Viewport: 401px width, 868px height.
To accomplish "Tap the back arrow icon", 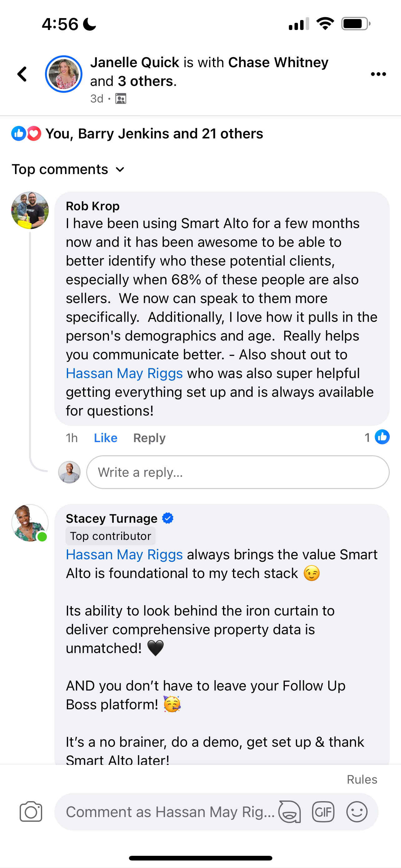I will [x=22, y=74].
